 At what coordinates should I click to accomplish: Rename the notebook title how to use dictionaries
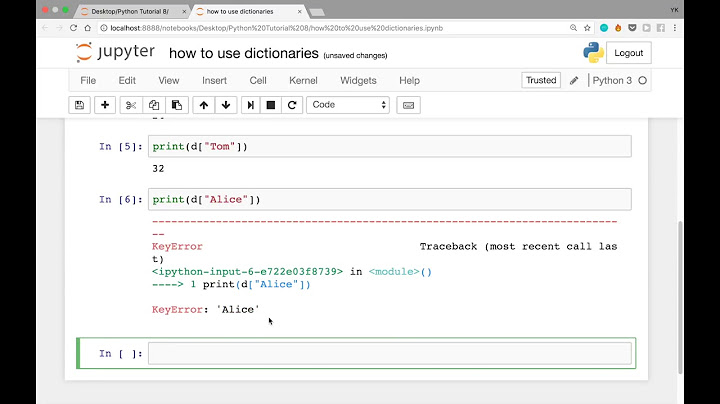pyautogui.click(x=244, y=53)
